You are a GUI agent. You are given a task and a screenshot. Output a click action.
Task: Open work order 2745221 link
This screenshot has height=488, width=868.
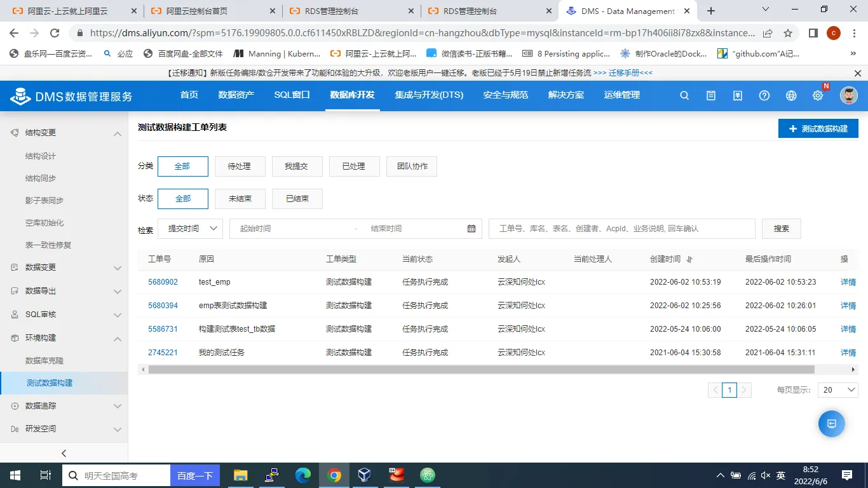(x=163, y=353)
